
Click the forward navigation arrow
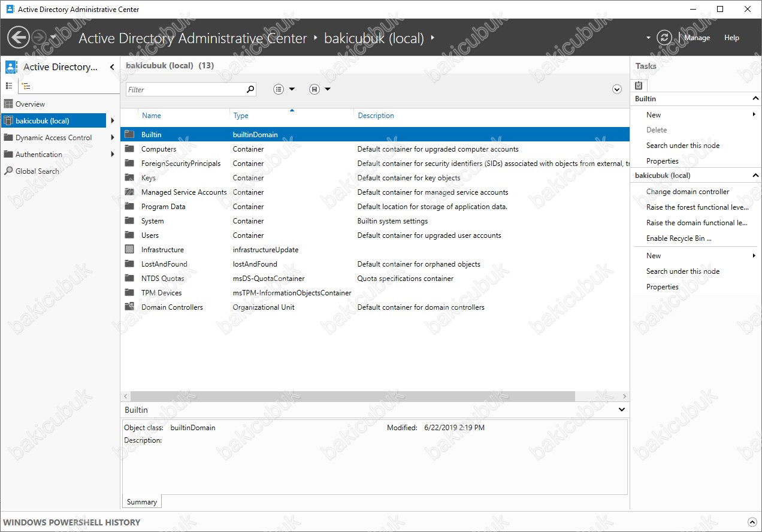click(39, 38)
